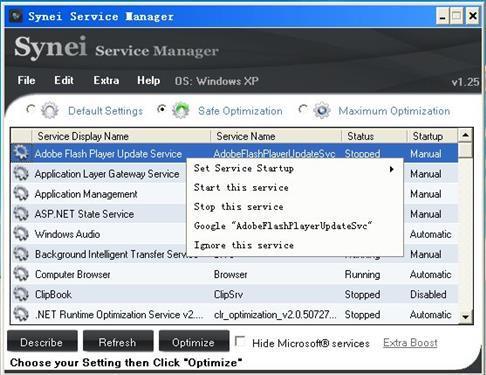The width and height of the screenshot is (486, 375).
Task: Click Stopped status of ClipBook
Action: tap(362, 294)
